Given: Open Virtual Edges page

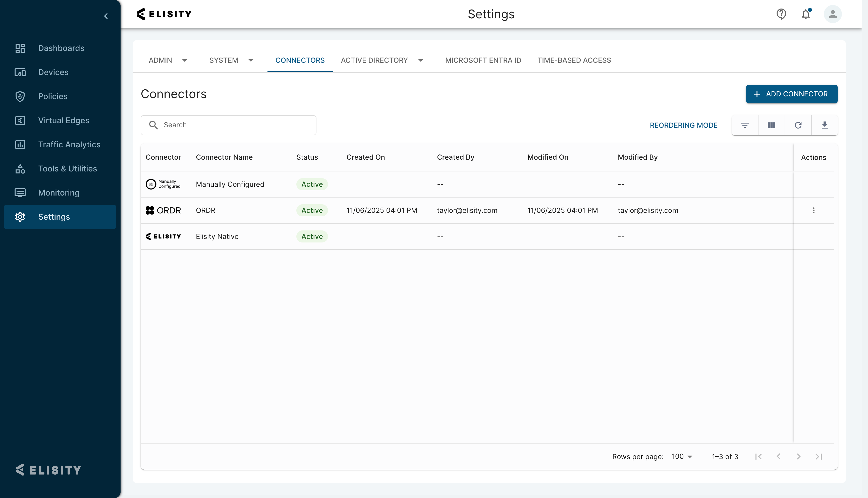Looking at the screenshot, I should (64, 120).
